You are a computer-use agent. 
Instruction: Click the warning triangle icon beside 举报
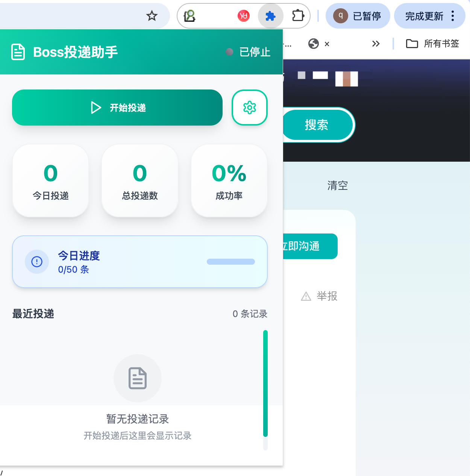[x=306, y=297]
